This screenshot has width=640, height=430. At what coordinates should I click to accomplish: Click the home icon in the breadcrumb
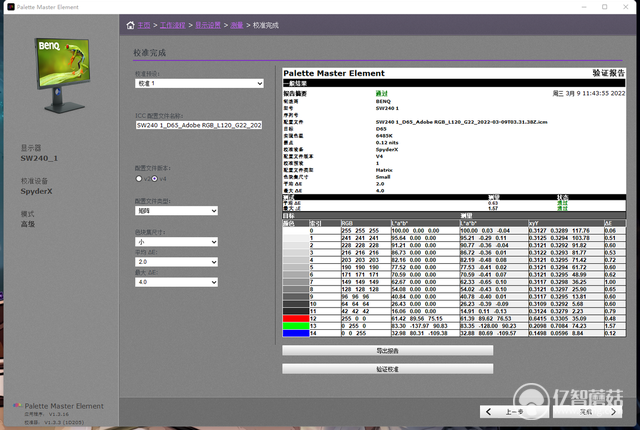click(130, 25)
